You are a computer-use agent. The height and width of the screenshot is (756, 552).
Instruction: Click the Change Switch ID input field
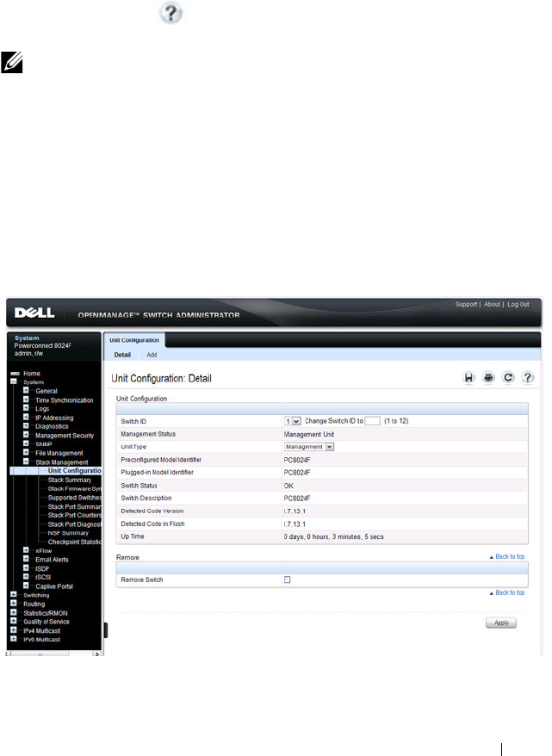point(373,421)
